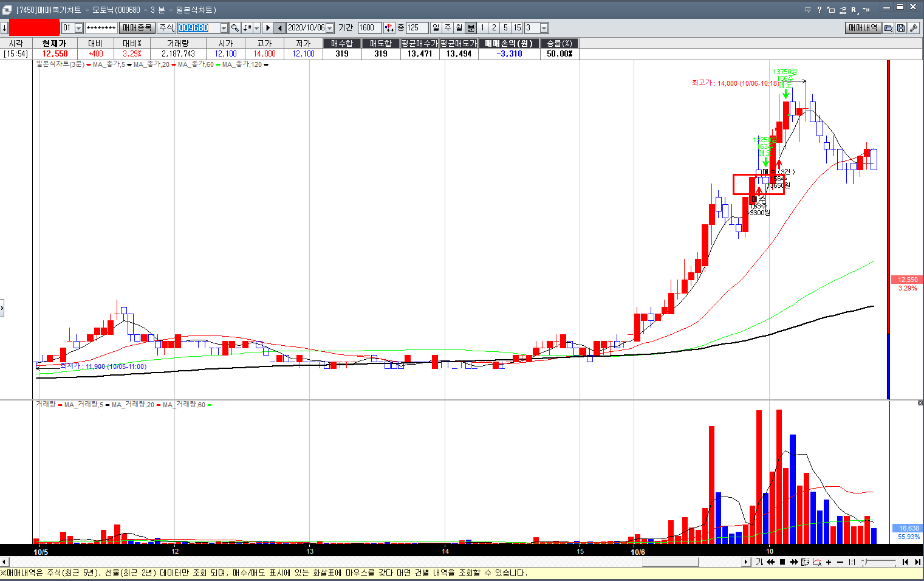Select the 2 minute interval button

tap(494, 28)
